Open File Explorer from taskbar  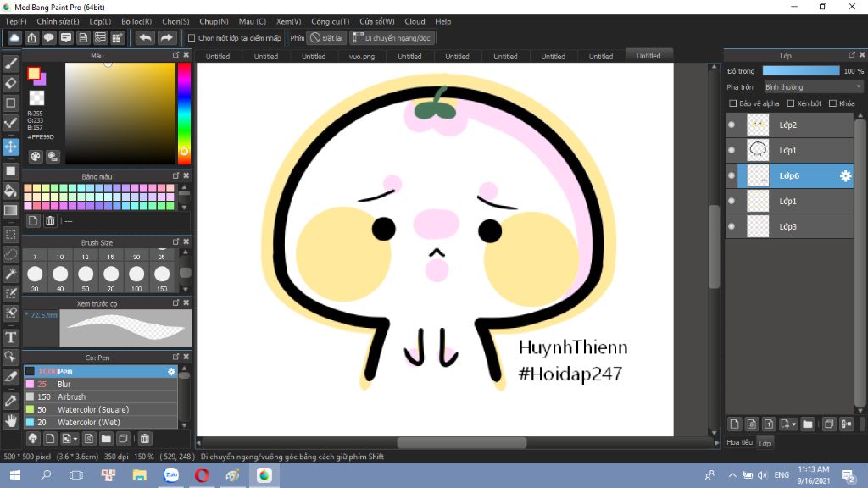[140, 475]
